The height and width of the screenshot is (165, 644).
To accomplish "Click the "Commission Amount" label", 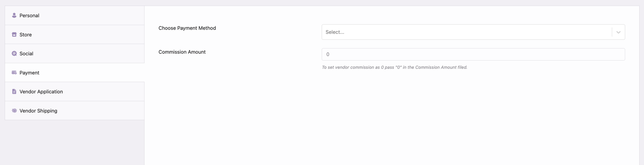I will (182, 52).
